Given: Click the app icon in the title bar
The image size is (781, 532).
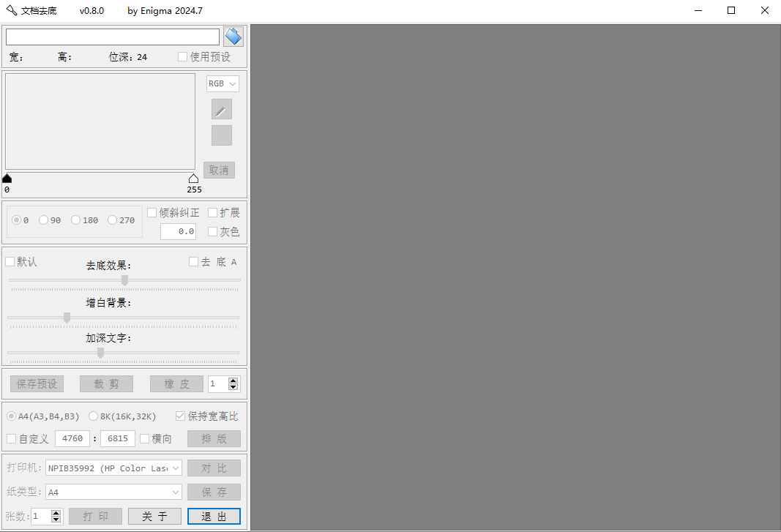Looking at the screenshot, I should pyautogui.click(x=12, y=10).
